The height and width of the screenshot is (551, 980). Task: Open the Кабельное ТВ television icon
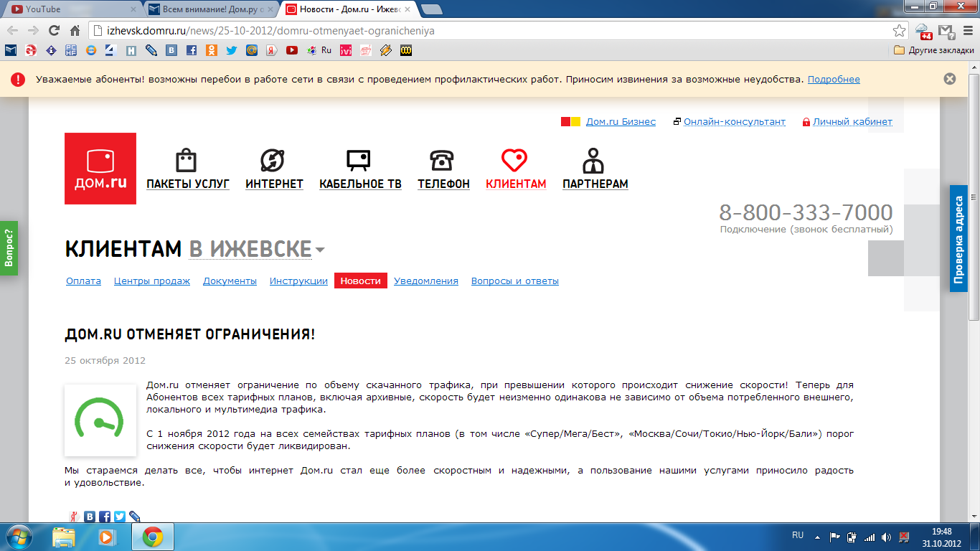point(358,160)
